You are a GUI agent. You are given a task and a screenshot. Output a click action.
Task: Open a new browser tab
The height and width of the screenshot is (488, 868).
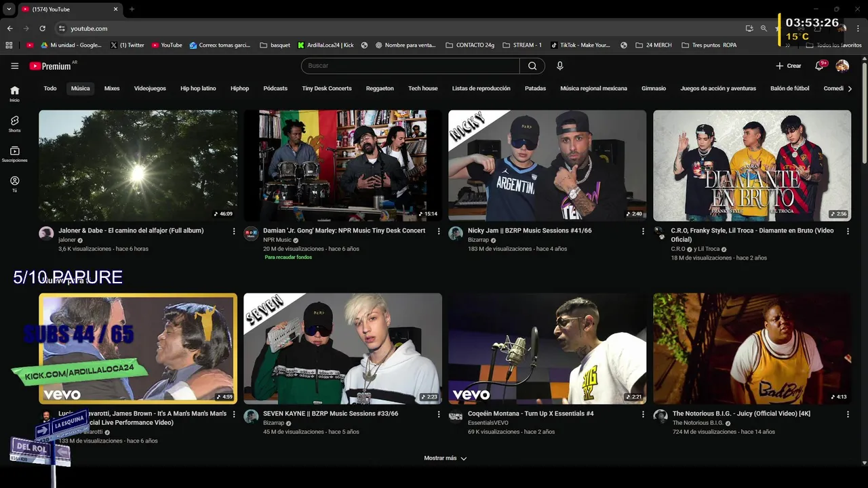pyautogui.click(x=132, y=9)
